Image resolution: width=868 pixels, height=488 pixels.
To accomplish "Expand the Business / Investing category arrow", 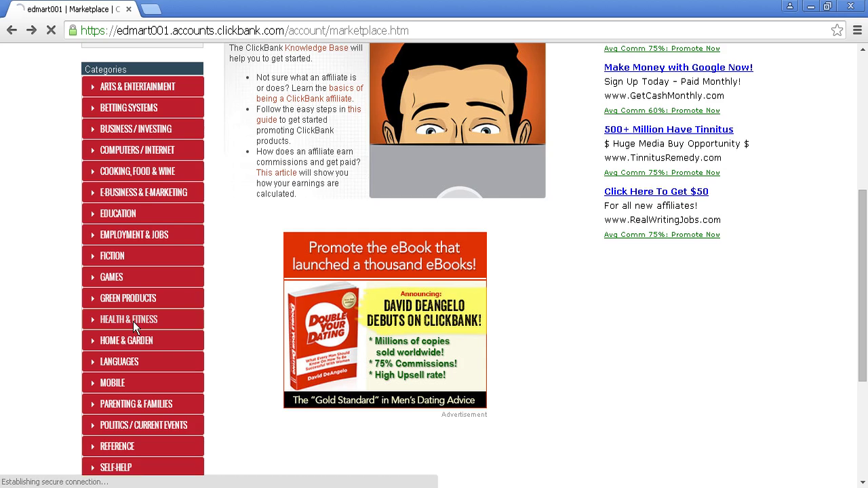I will tap(93, 129).
